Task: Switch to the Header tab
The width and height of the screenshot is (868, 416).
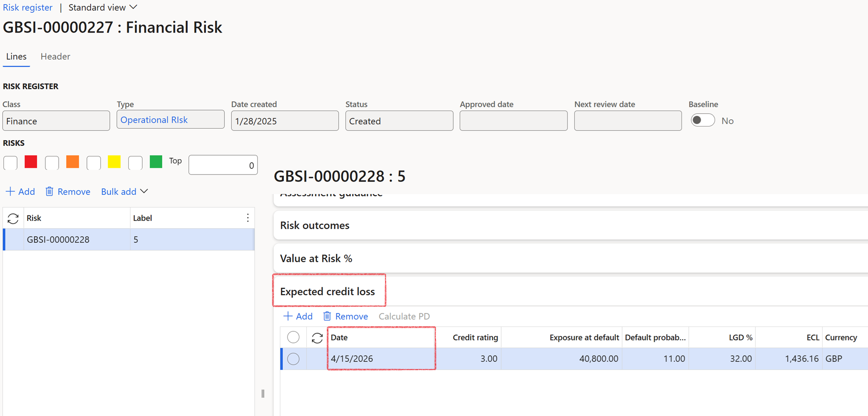Action: point(55,56)
